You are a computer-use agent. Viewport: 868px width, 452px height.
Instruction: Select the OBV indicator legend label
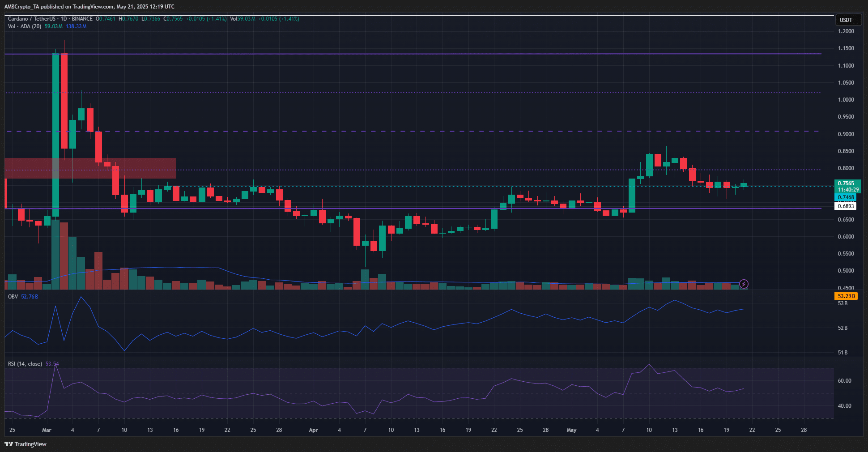click(x=13, y=297)
